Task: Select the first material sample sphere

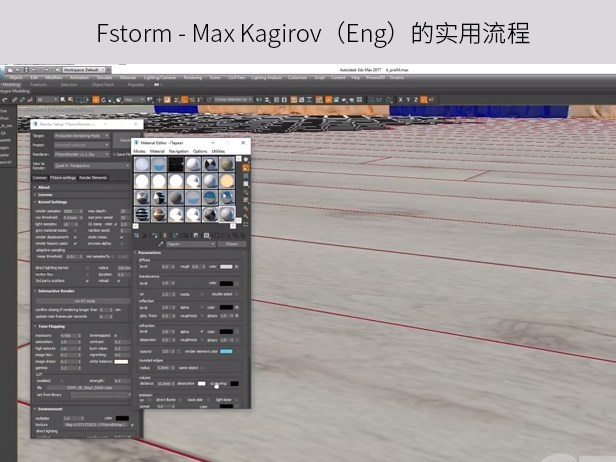Action: pos(141,165)
